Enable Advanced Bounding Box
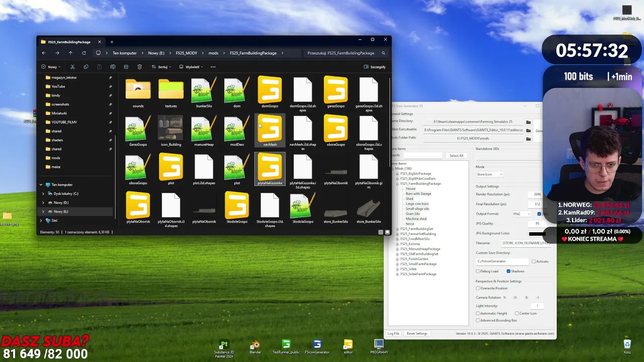 478,320
